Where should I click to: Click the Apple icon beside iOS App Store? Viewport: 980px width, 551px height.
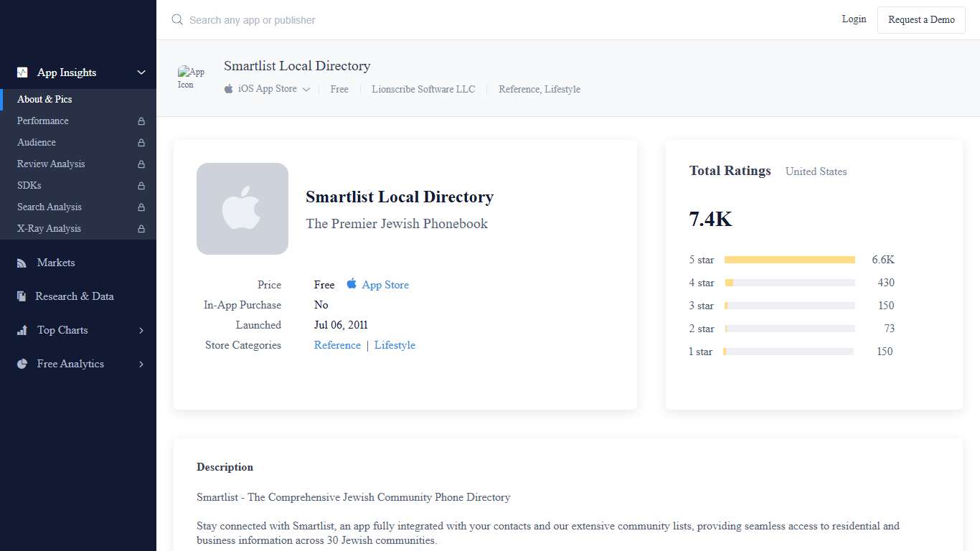(x=227, y=88)
